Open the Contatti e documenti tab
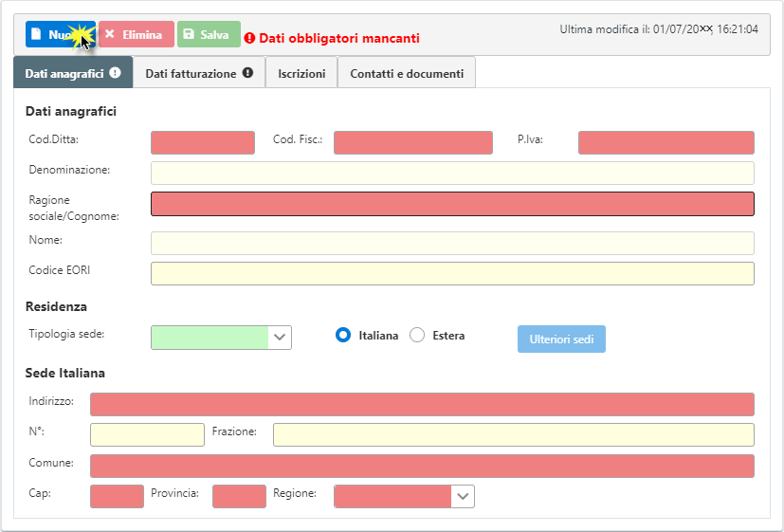784x532 pixels. click(407, 73)
